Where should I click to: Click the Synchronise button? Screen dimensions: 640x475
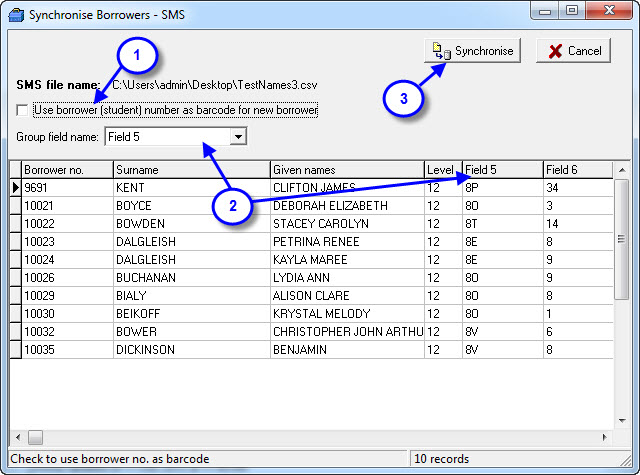pos(473,51)
